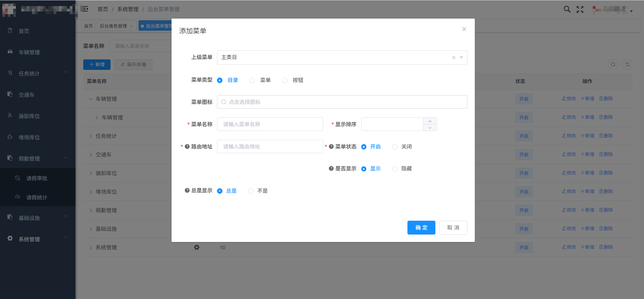
Task: Choose 显示 for 是否显示
Action: (x=364, y=169)
